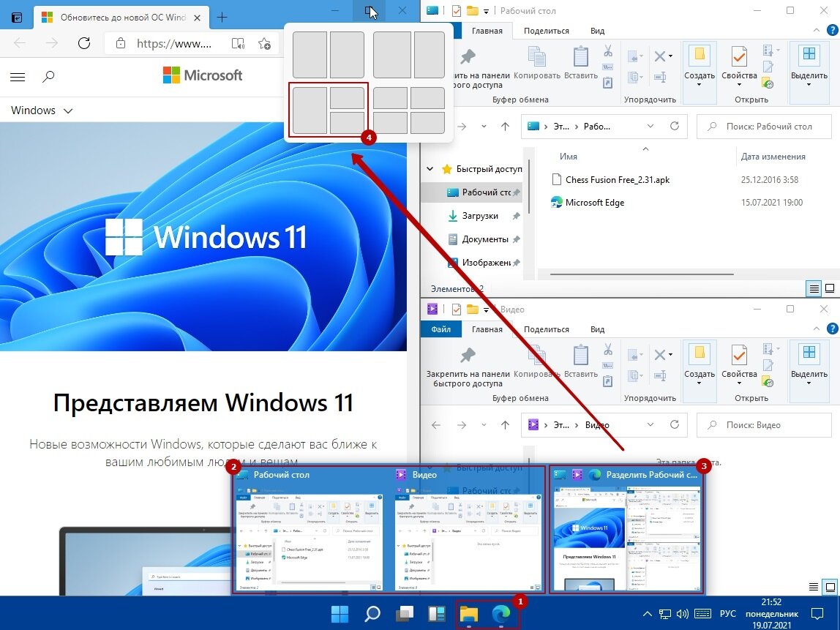Open the Microsoft site hamburger menu
This screenshot has width=840, height=630.
[x=18, y=77]
